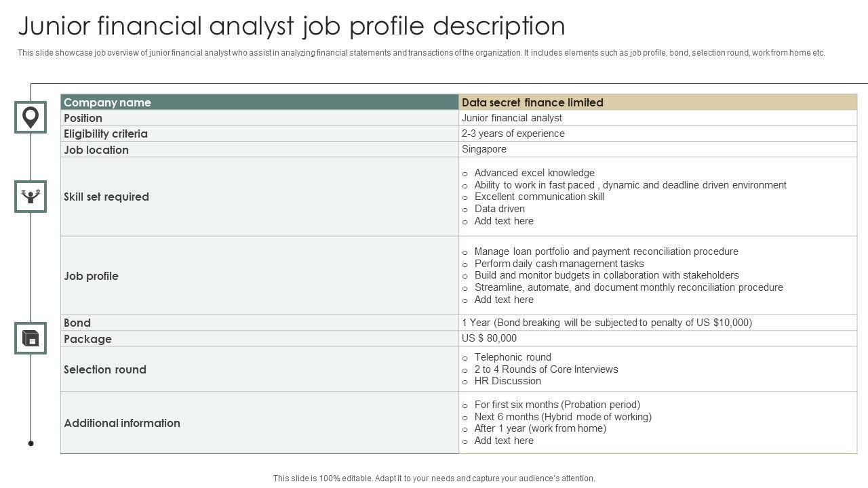The image size is (868, 488).
Task: Click the Perform daily cash management tasks bullet
Action: (559, 264)
